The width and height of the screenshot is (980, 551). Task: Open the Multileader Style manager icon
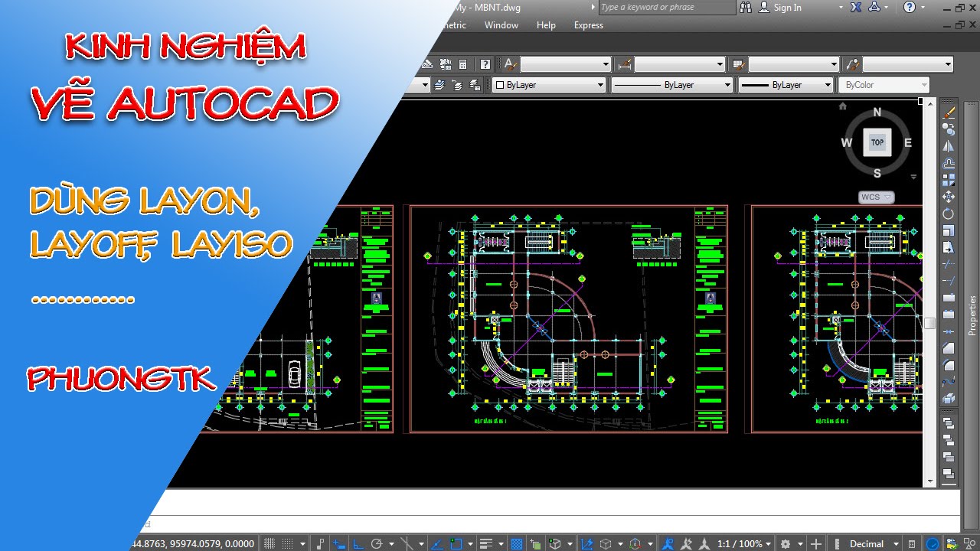click(852, 64)
